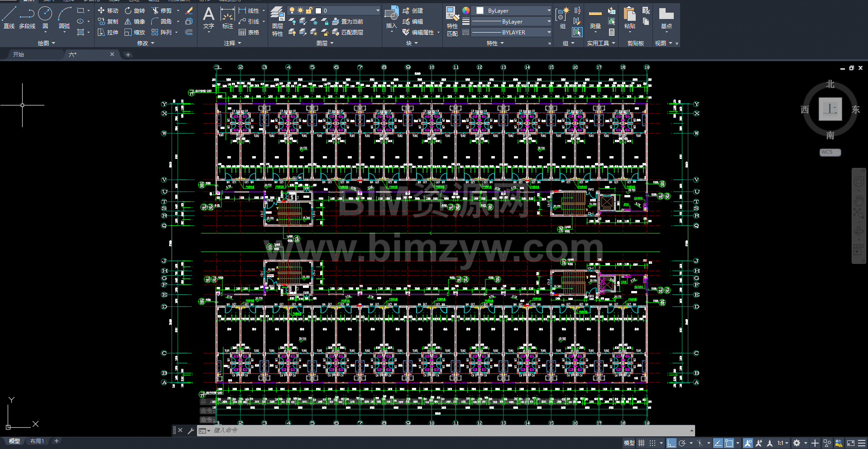Click the Erase eraser icon
This screenshot has height=449, width=868.
189,10
